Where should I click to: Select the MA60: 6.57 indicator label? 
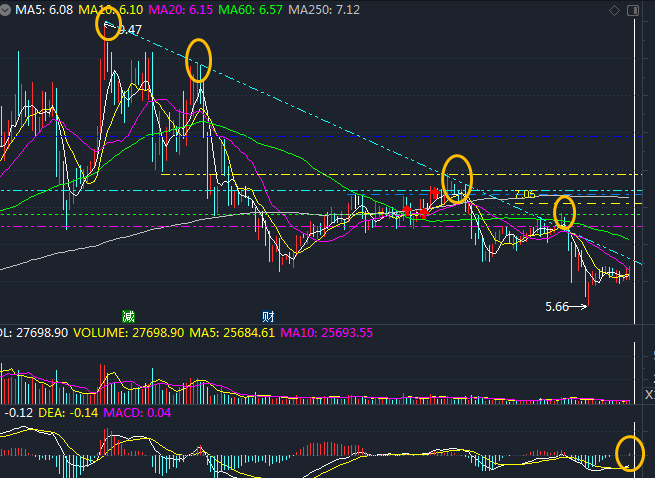click(251, 10)
